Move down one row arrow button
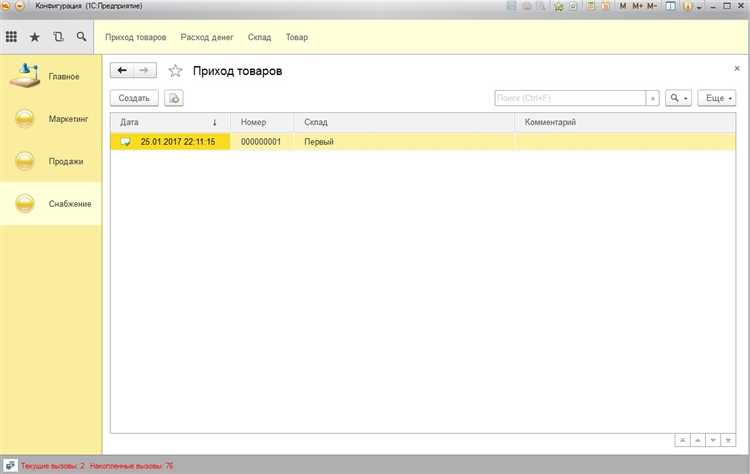750x474 pixels. click(713, 440)
